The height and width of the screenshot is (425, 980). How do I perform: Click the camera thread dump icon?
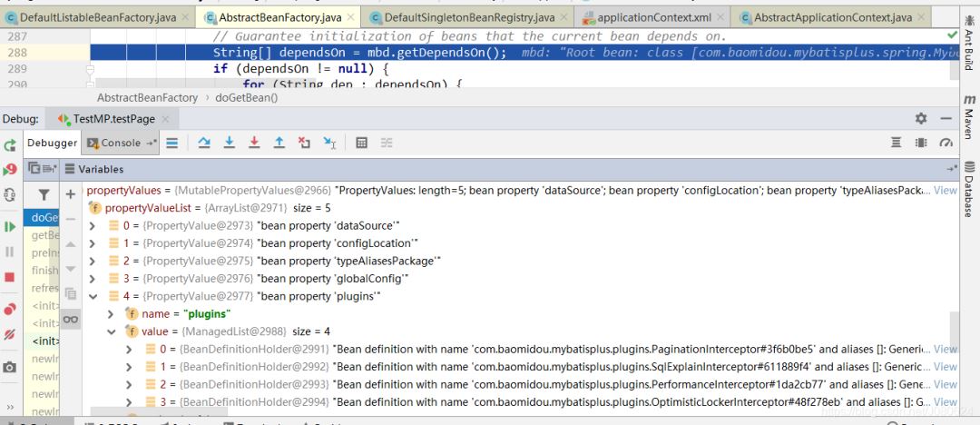[9, 367]
